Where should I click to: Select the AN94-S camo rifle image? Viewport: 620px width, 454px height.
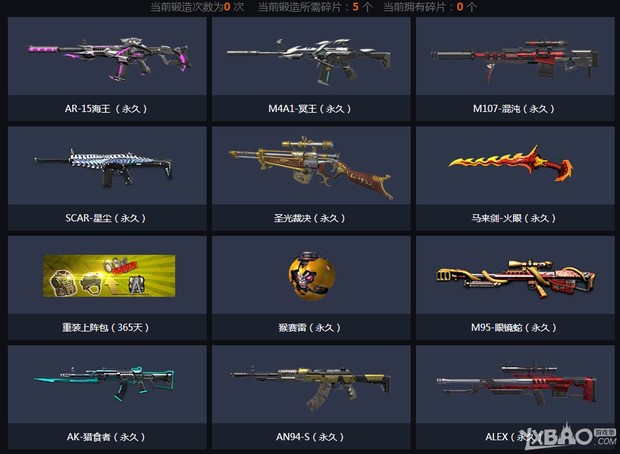point(310,388)
